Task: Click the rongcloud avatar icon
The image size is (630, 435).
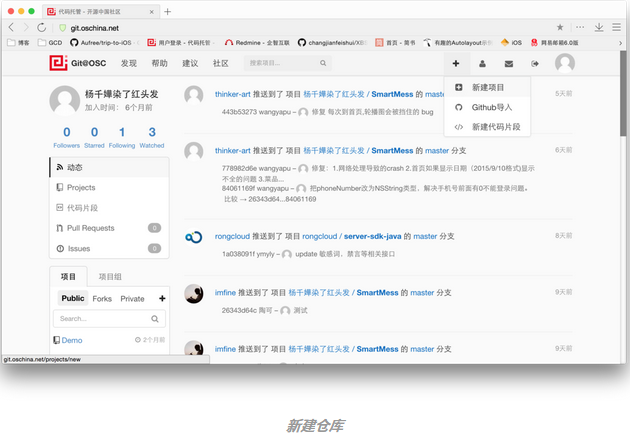Action: (194, 238)
